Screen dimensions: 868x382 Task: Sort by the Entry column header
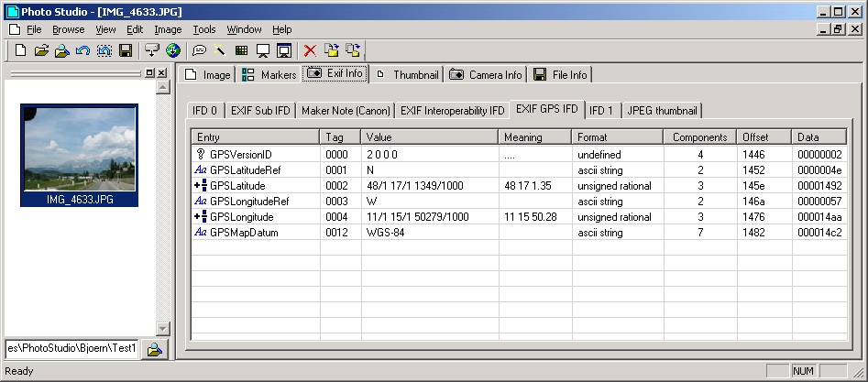[x=256, y=137]
